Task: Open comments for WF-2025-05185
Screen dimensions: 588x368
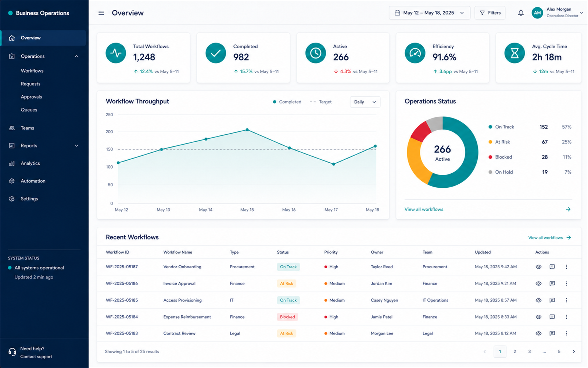Action: 552,300
